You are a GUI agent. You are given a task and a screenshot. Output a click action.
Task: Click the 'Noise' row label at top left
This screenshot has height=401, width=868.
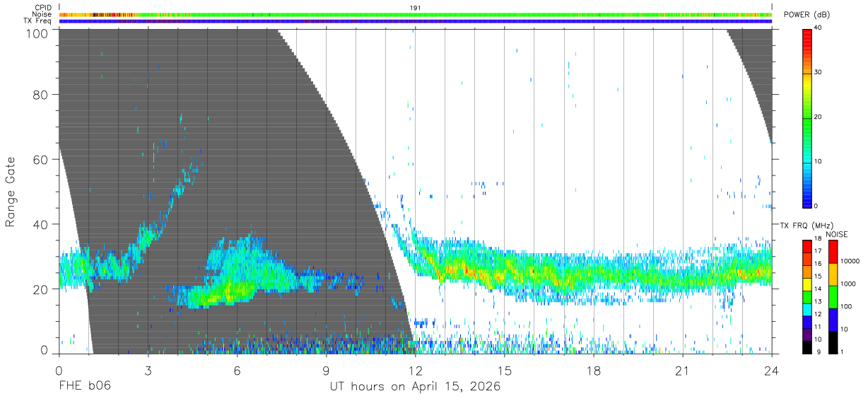click(42, 14)
